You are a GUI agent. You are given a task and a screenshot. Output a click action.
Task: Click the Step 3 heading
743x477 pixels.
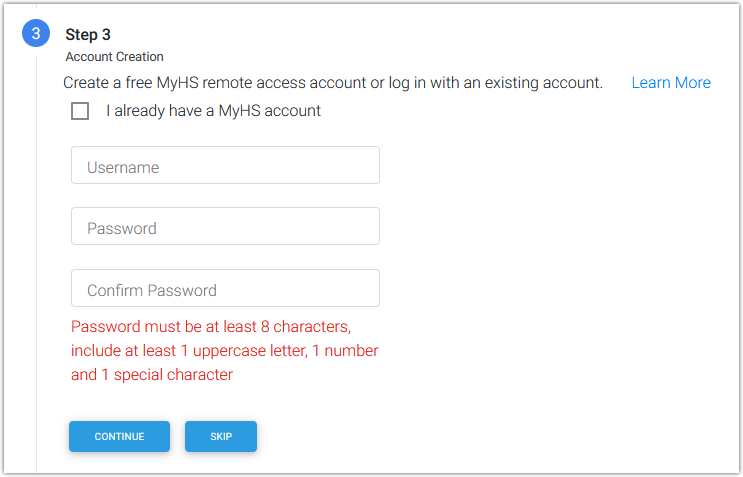88,35
